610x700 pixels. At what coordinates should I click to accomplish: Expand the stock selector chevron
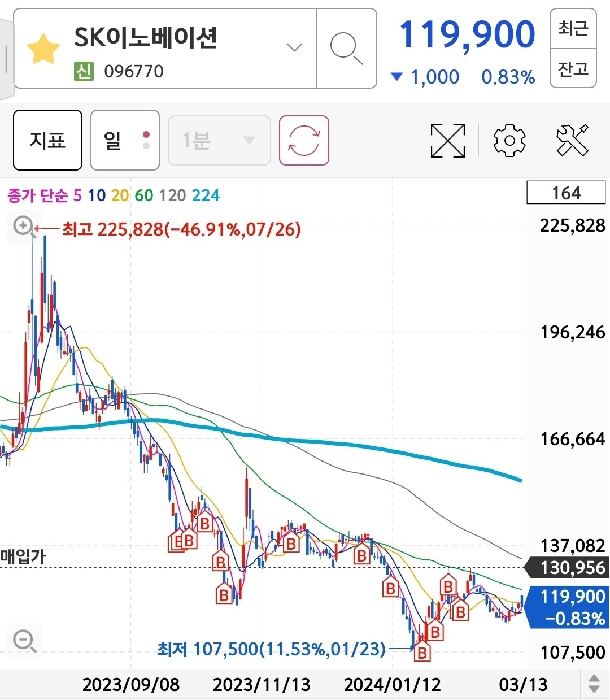click(294, 47)
